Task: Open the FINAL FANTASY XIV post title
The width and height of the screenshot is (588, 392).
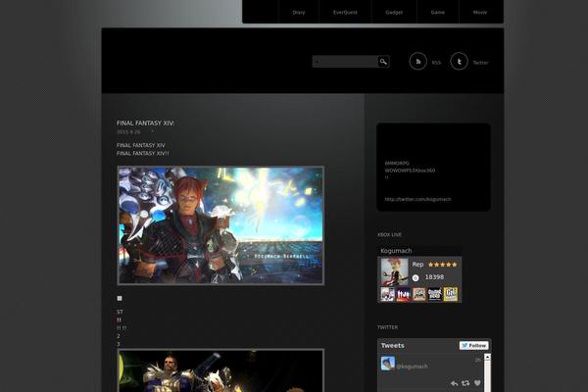Action: point(145,123)
